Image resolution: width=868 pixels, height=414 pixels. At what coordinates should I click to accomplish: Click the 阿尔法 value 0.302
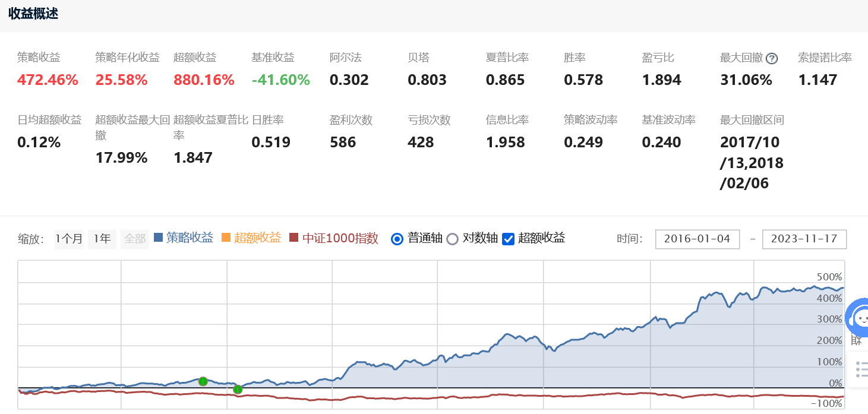pyautogui.click(x=349, y=80)
